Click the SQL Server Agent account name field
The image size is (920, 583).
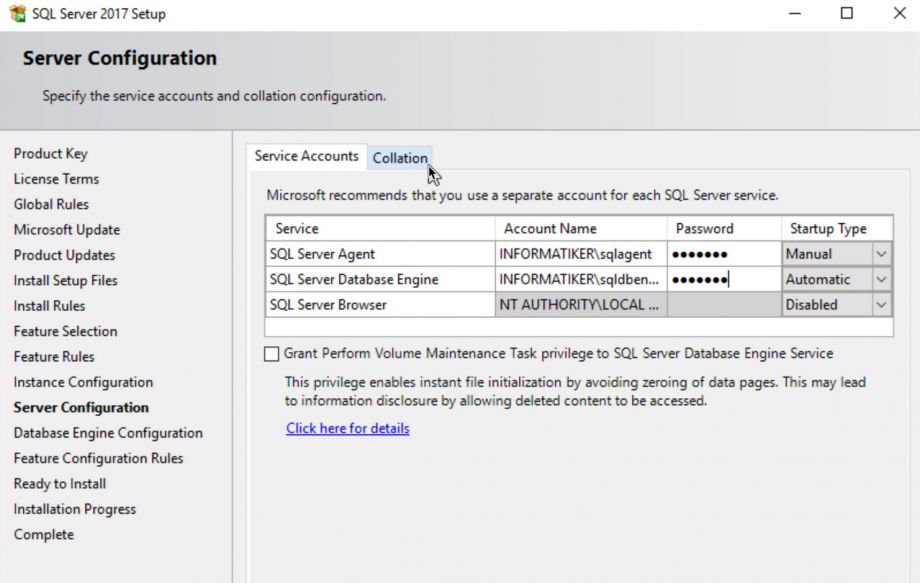pos(580,253)
